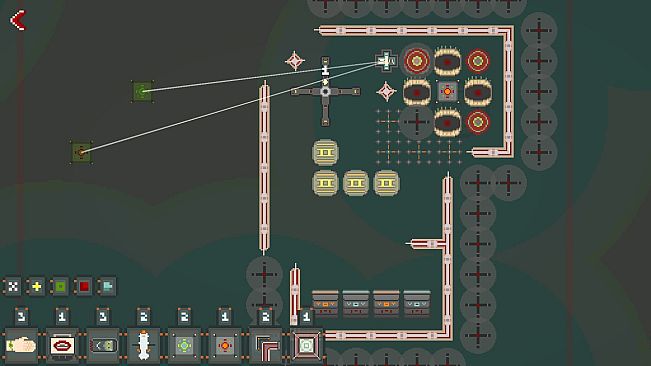Click the cyan document icon
Screen dimensions: 651x366
pos(108,286)
